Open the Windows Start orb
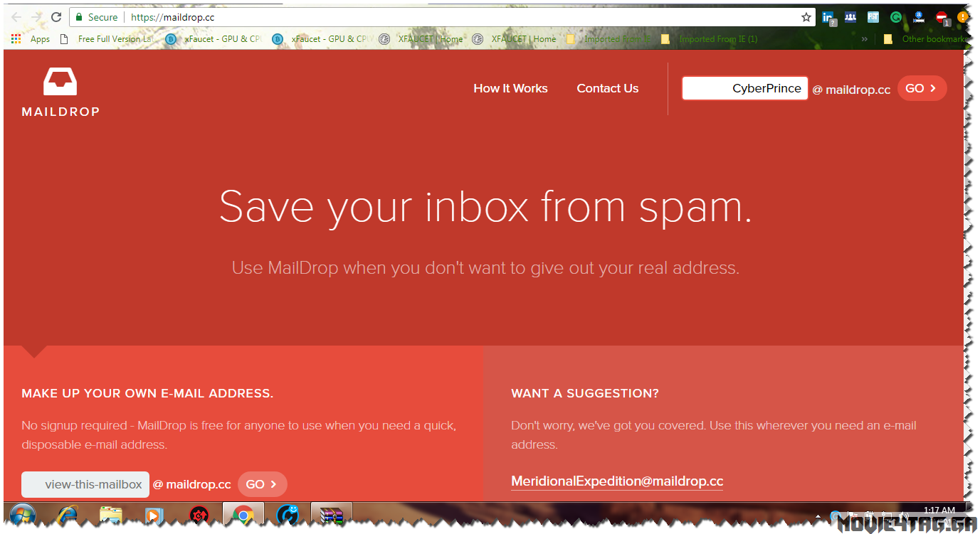This screenshot has height=534, width=980. pyautogui.click(x=23, y=515)
